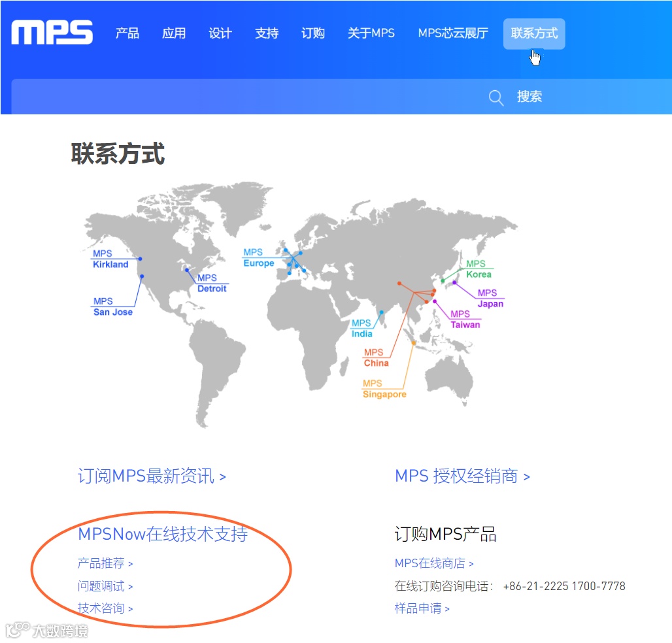Open the 设计 menu
Screen dimensions: 672x643
click(220, 33)
